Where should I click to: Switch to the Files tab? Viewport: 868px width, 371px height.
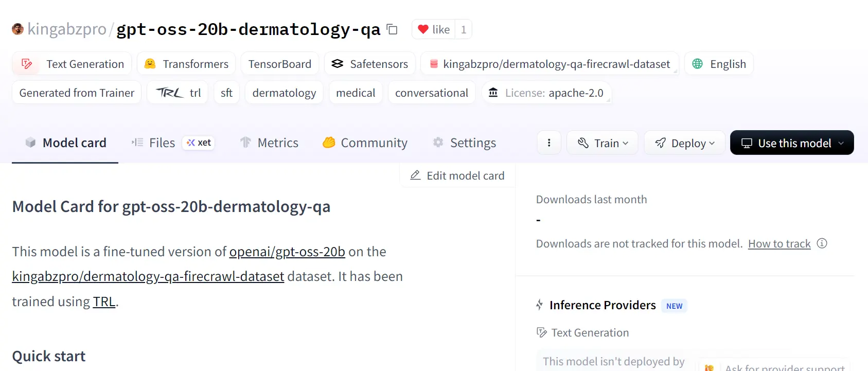pos(162,143)
